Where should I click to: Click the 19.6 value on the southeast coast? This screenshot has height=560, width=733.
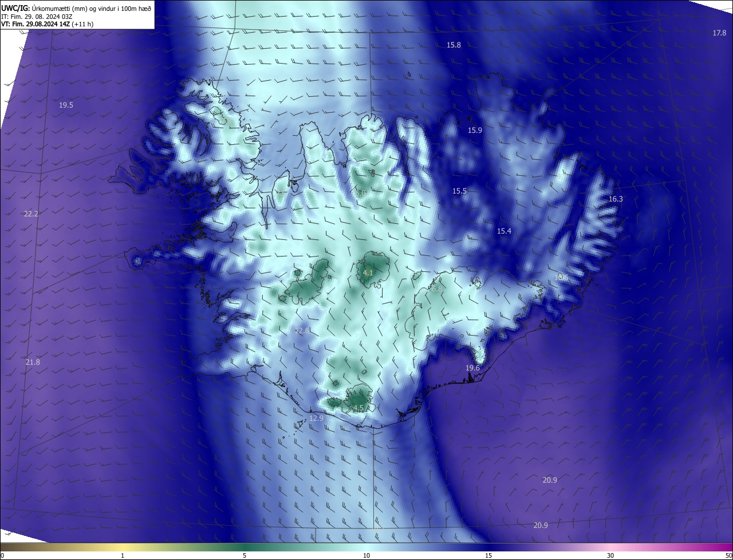coord(472,368)
